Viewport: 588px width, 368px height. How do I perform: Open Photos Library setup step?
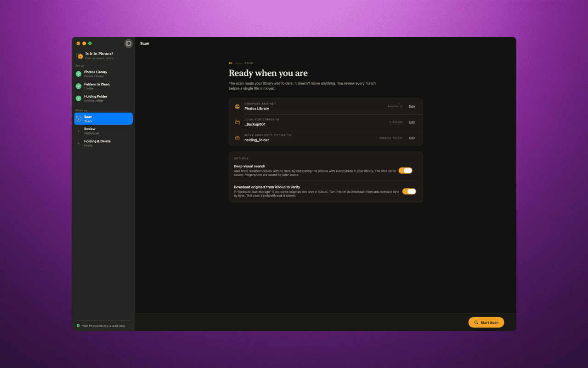[103, 74]
